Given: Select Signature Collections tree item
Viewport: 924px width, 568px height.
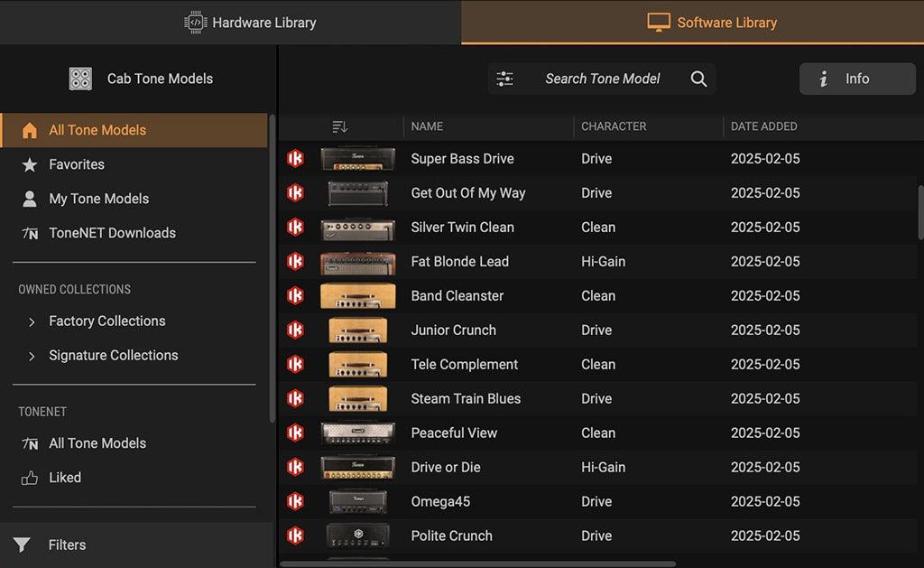Looking at the screenshot, I should pos(113,355).
